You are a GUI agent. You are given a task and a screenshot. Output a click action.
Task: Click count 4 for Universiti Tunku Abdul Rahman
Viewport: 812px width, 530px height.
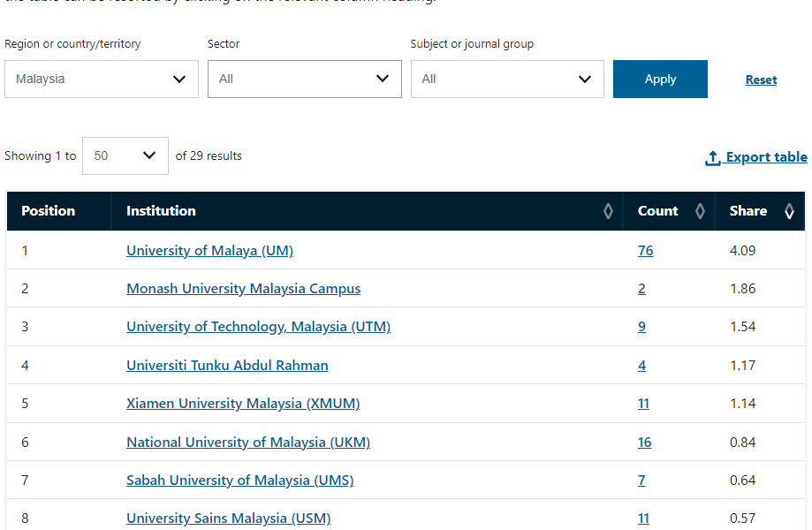(641, 366)
